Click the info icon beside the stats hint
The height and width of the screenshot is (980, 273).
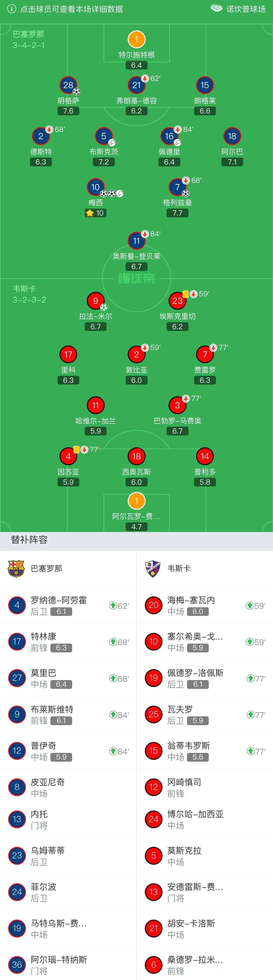[x=12, y=9]
